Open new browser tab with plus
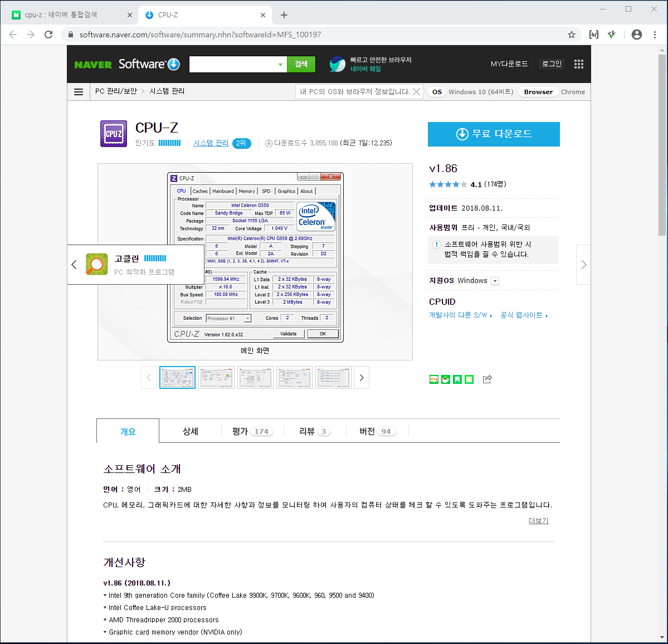Viewport: 668px width, 644px height. (284, 15)
